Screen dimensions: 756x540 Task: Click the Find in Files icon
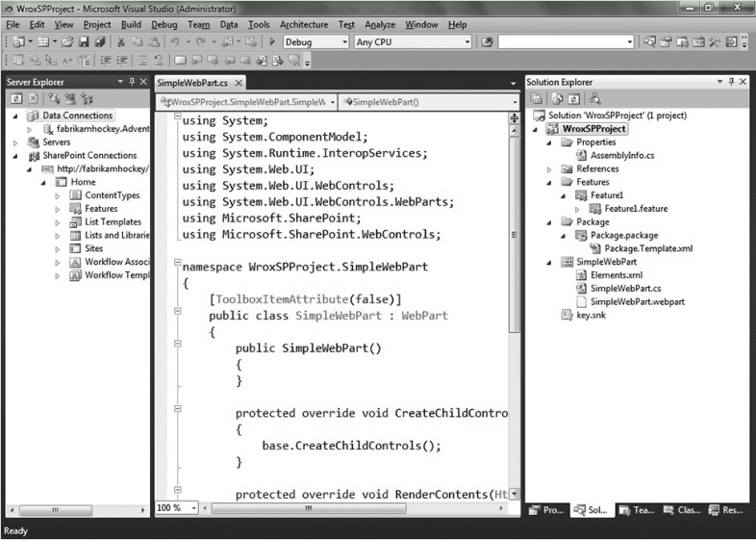pos(487,42)
